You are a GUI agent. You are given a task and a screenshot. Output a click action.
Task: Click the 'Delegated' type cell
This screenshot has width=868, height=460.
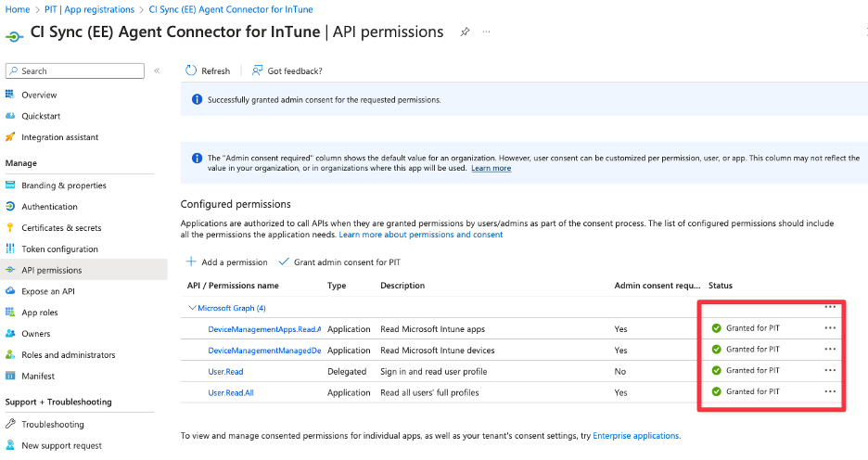click(x=347, y=372)
